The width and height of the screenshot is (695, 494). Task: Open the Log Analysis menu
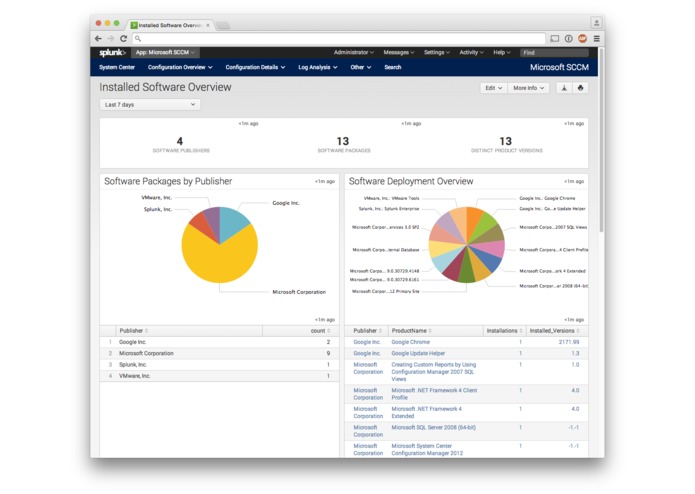pos(317,67)
